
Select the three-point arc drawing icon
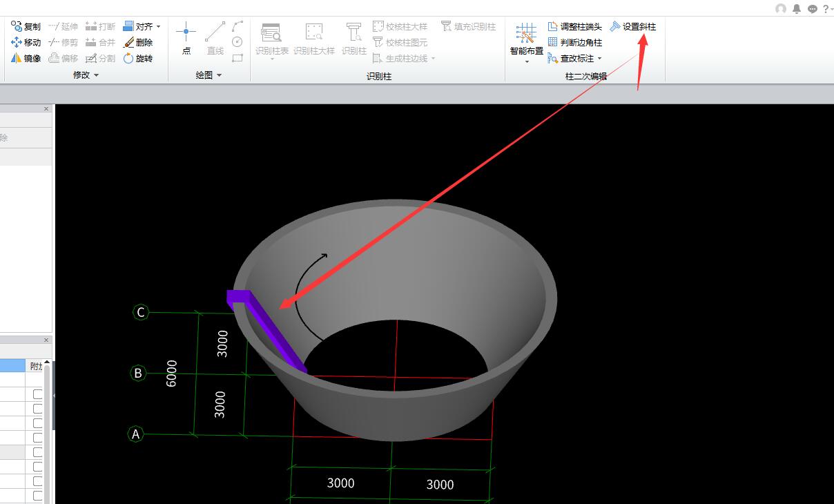237,26
